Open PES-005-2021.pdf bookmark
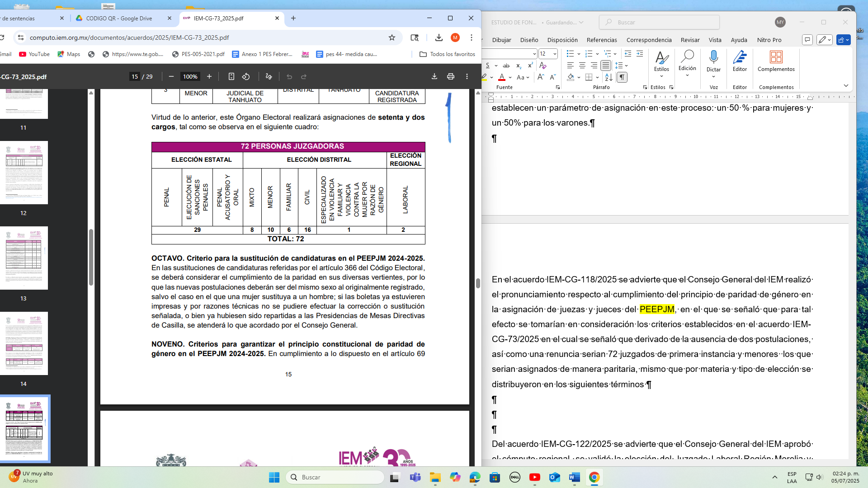The width and height of the screenshot is (868, 488). (198, 54)
